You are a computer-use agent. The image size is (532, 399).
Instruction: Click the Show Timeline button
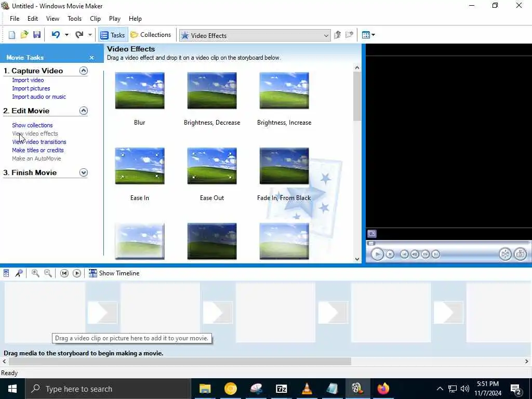[114, 273]
